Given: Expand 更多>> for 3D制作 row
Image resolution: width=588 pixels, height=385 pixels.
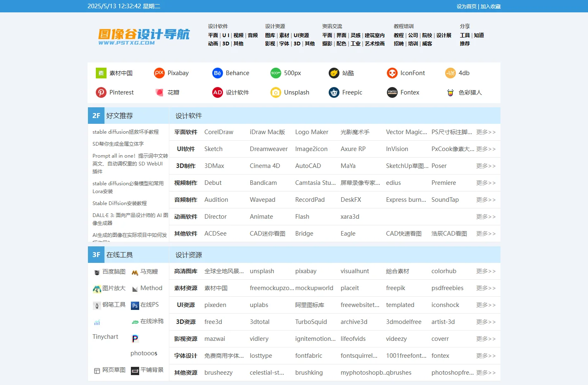Looking at the screenshot, I should click(486, 166).
